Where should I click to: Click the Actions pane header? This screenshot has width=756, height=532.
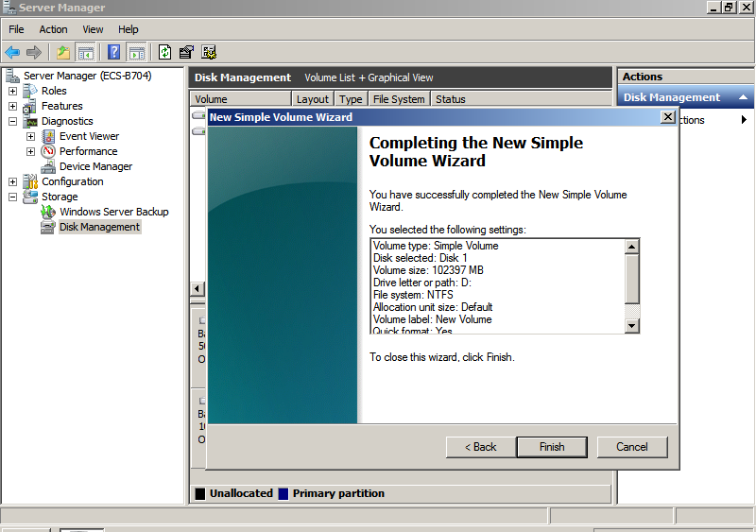[x=686, y=77]
